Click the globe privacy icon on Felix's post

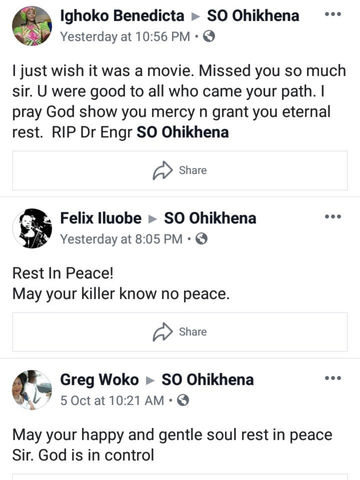[201, 239]
